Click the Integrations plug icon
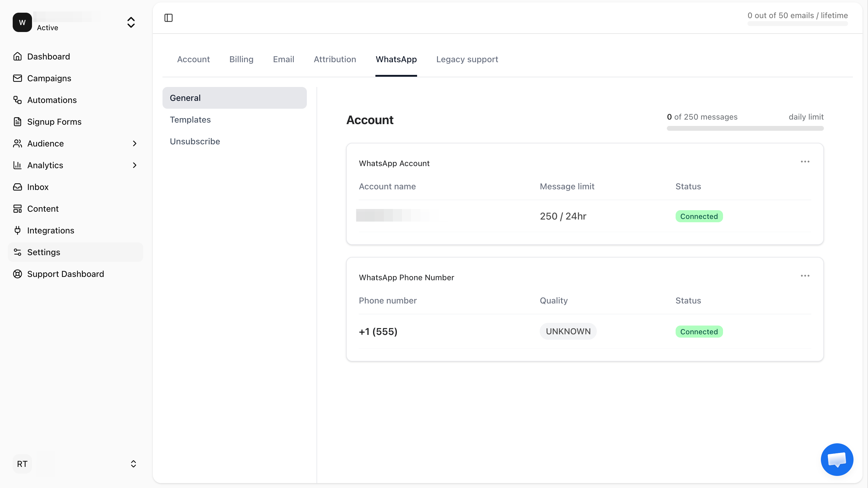This screenshot has width=868, height=488. click(x=18, y=230)
